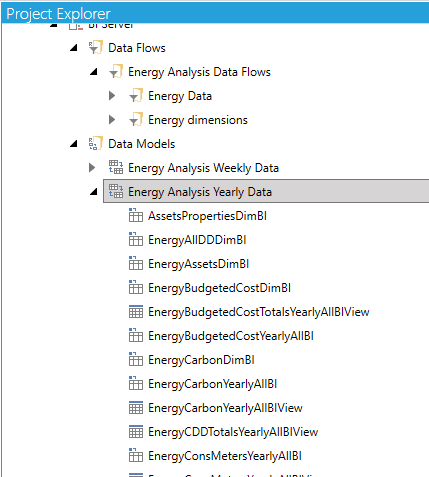Click the EnergyCarbonYearlyAllBIView view icon
Viewport: 429px width, 477px height.
(136, 408)
